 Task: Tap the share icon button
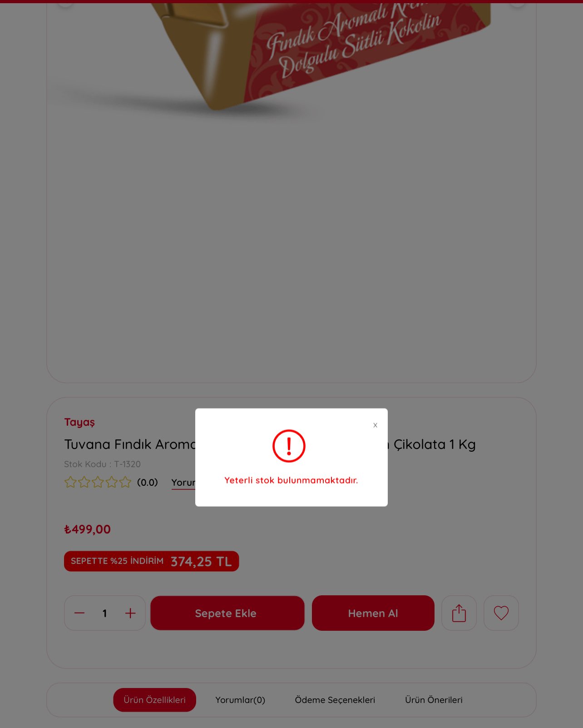[x=459, y=613]
